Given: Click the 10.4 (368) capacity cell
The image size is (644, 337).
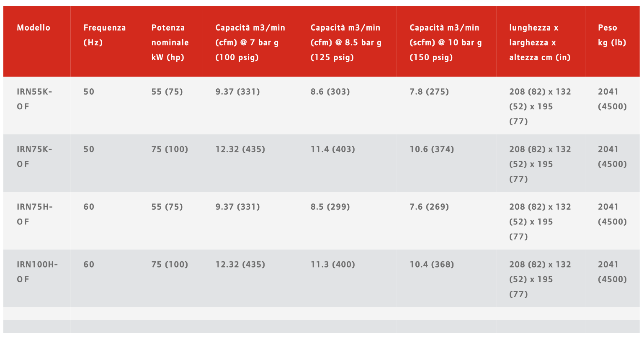Looking at the screenshot, I should [431, 265].
